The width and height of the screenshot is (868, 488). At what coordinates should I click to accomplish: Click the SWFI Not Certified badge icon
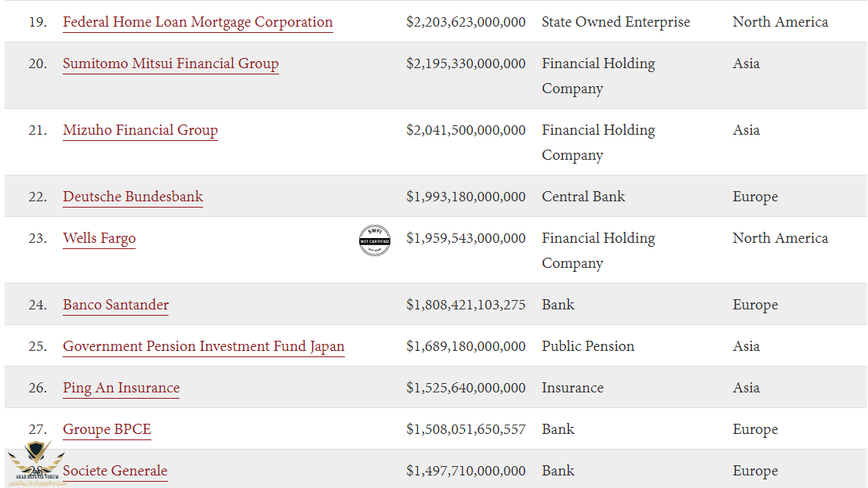tap(375, 240)
